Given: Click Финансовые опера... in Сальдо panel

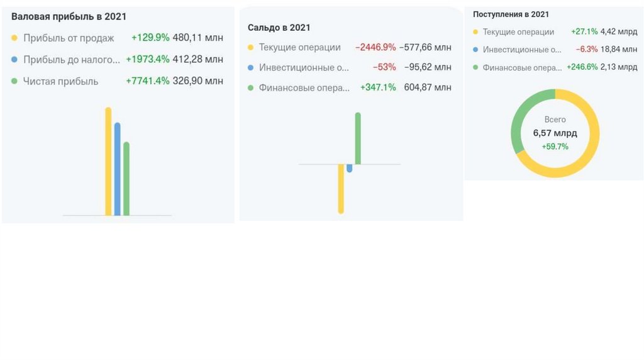Looking at the screenshot, I should point(304,87).
